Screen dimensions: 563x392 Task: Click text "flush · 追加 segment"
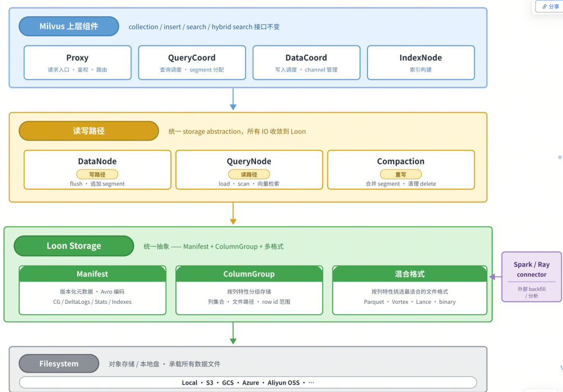(97, 184)
